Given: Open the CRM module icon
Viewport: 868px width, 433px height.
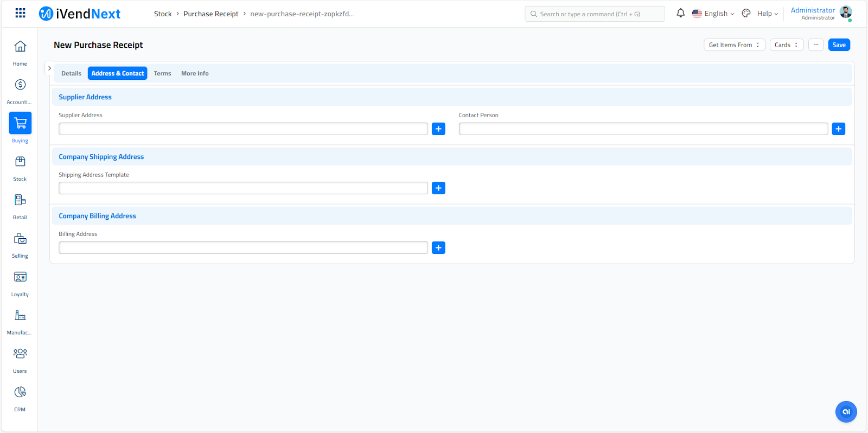Looking at the screenshot, I should coord(20,392).
